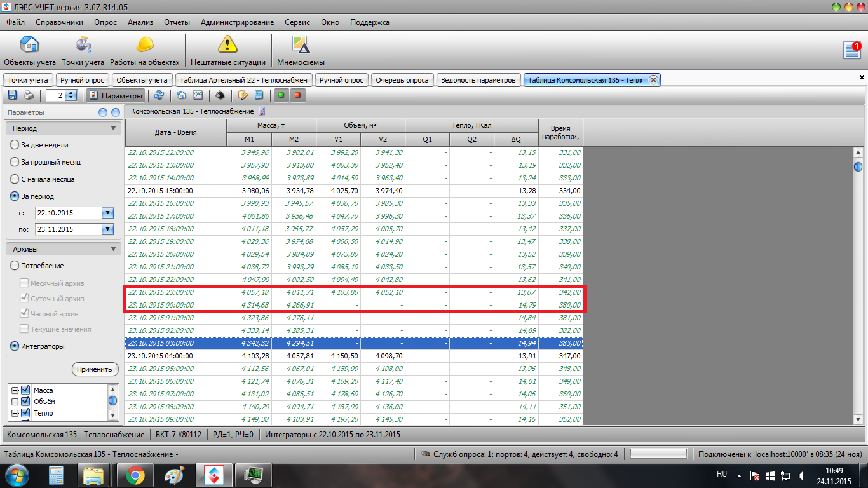Expand the Объём tree node
The image size is (868, 488).
[15, 402]
